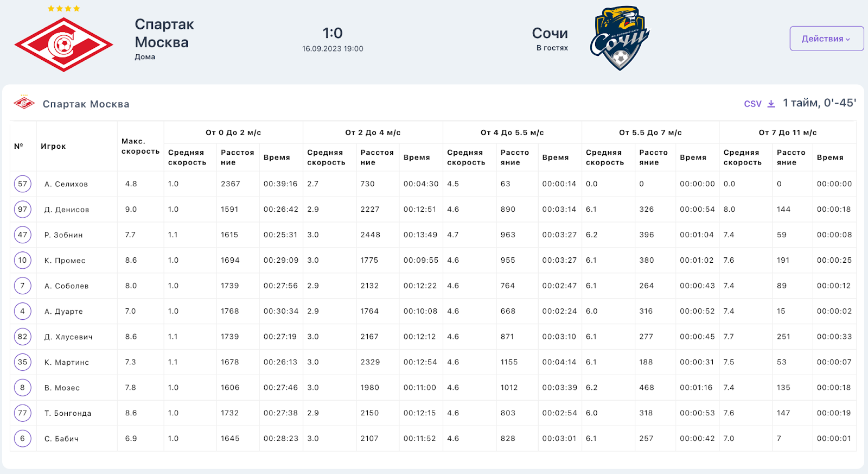This screenshot has width=868, height=474.
Task: Click the Макс. скорость column header
Action: point(141,146)
